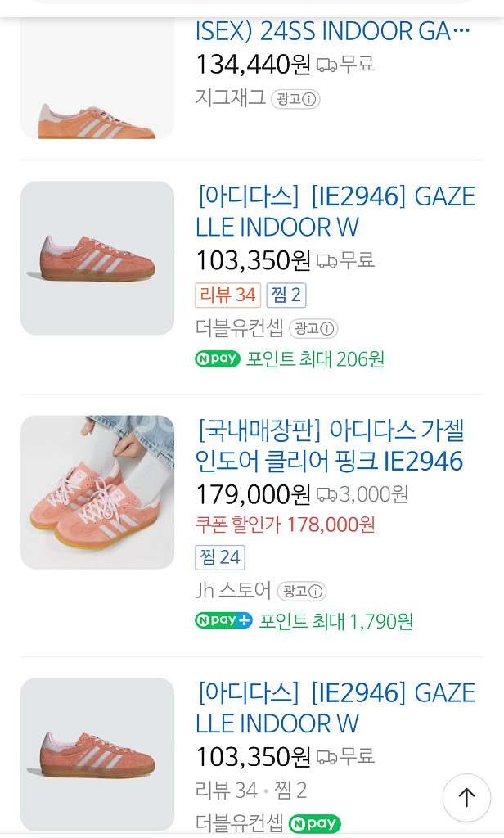Click the scroll-to-top arrow button
504x838 pixels.
coord(466,798)
